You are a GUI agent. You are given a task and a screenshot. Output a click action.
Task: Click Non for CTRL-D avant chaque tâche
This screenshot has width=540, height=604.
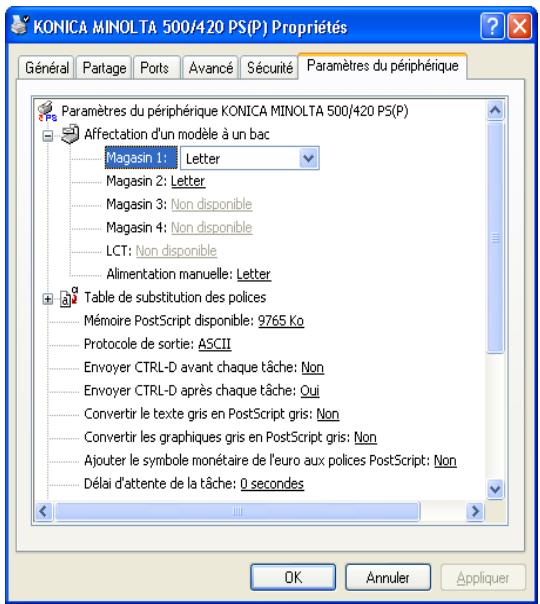(x=312, y=367)
